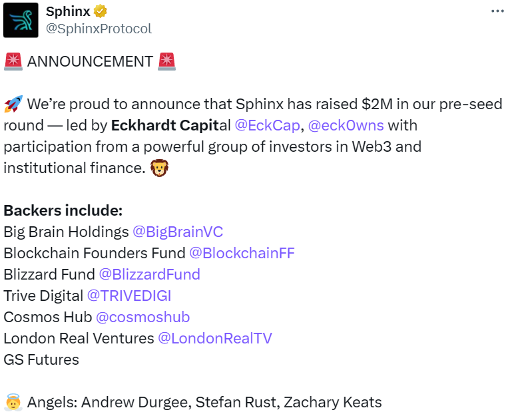Click the @LondonRealTV mention

tap(214, 338)
